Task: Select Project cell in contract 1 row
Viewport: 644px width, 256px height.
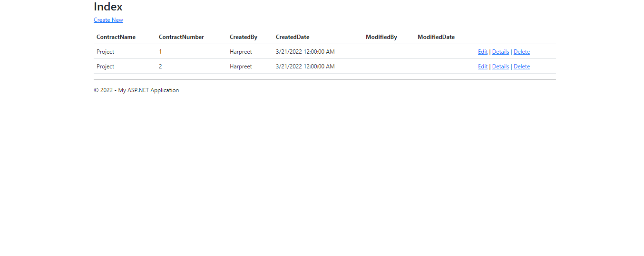Action: (106, 52)
